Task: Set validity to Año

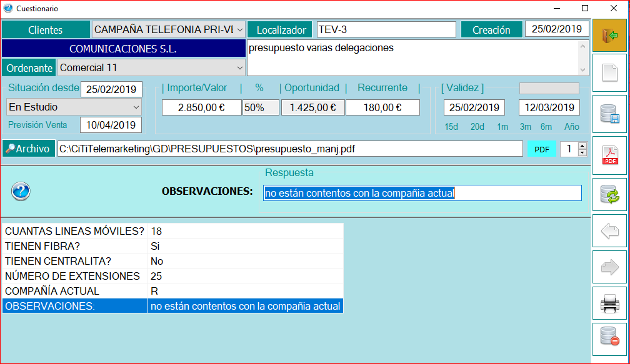Action: (x=571, y=127)
